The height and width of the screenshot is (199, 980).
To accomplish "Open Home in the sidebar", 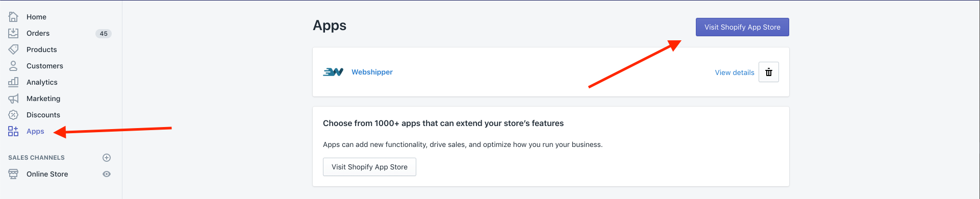I will [36, 17].
